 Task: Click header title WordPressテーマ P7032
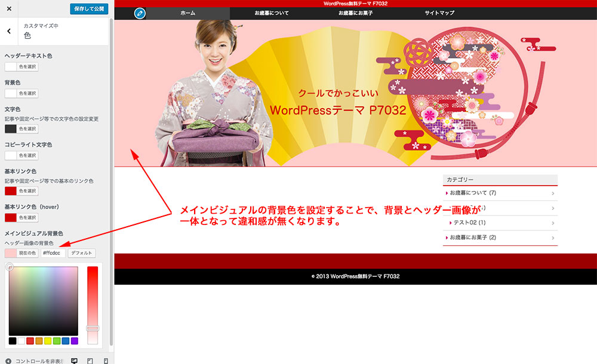click(338, 110)
